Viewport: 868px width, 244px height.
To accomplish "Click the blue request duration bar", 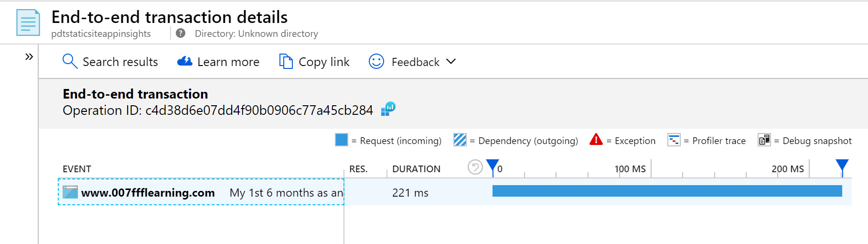I will 667,191.
